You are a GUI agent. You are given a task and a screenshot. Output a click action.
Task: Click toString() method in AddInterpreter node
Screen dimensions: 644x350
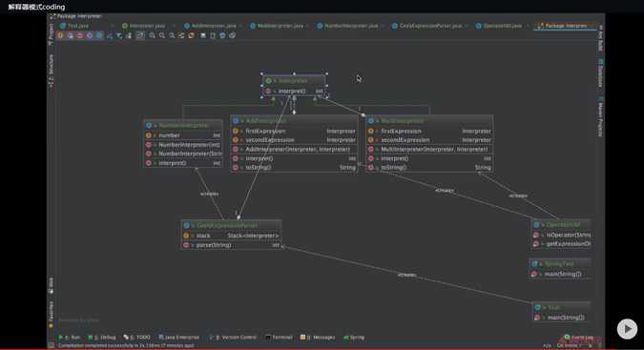pyautogui.click(x=295, y=168)
